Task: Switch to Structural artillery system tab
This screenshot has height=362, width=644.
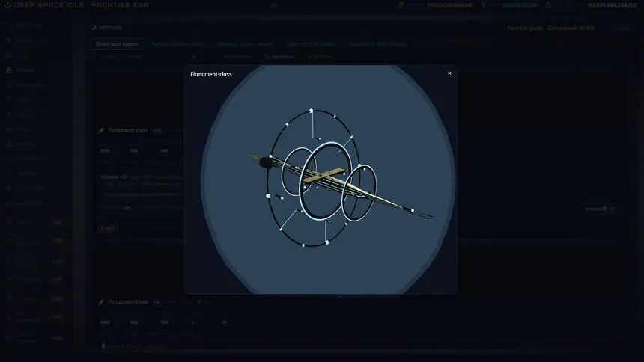Action: [x=245, y=44]
